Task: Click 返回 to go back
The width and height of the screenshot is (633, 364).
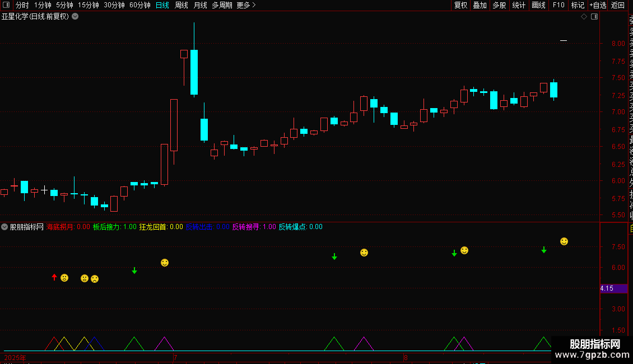Action: coord(618,5)
